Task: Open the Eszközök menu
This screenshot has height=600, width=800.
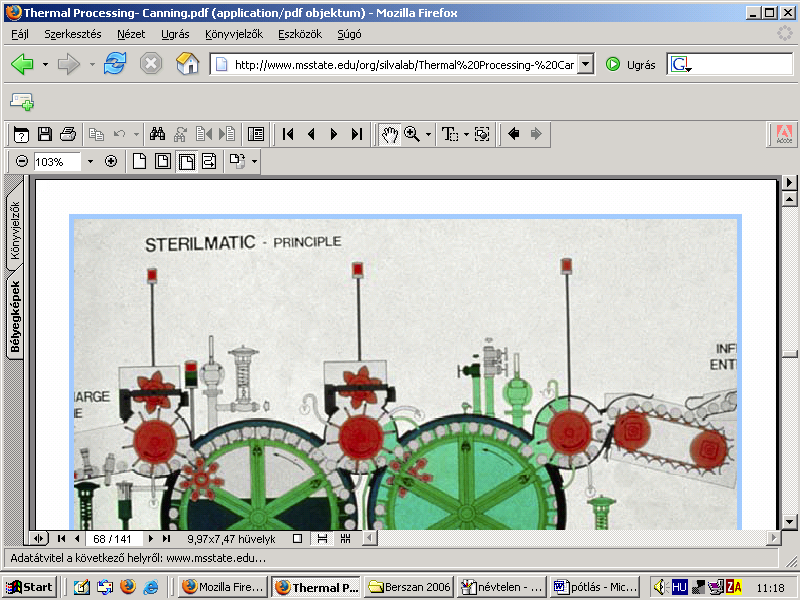Action: click(x=300, y=34)
